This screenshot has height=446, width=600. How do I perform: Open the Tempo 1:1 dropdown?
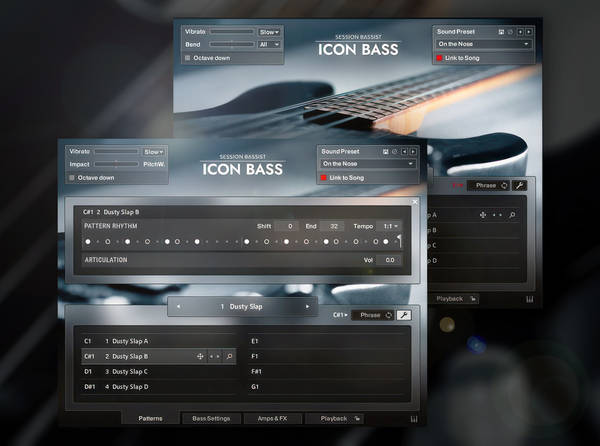click(390, 226)
